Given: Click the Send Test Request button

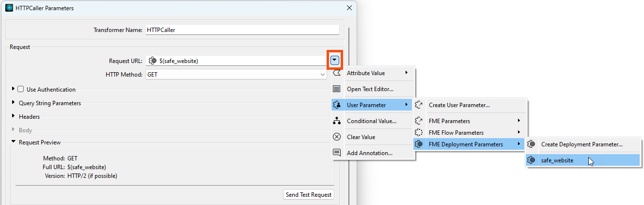Looking at the screenshot, I should point(309,194).
